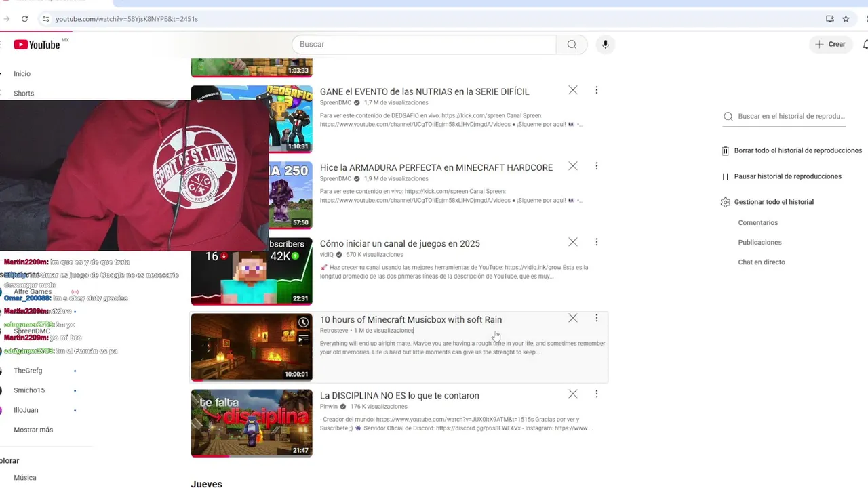Open Comentarios history link
868x488 pixels.
758,223
